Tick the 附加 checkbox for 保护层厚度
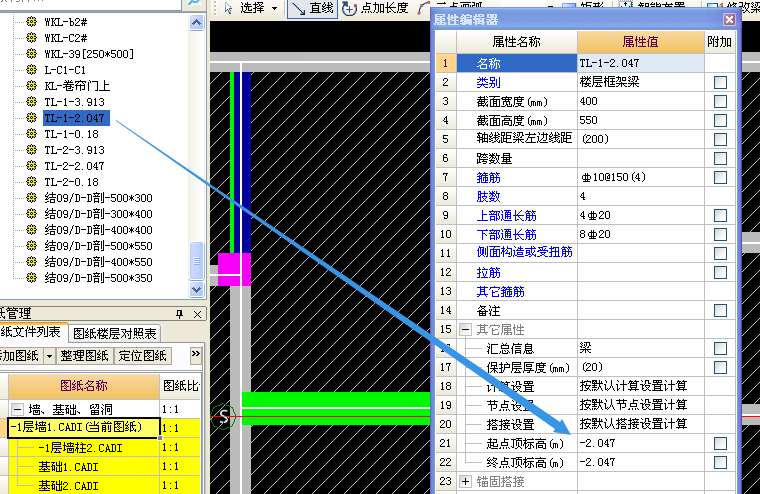Viewport: 760px width, 494px height. (720, 367)
